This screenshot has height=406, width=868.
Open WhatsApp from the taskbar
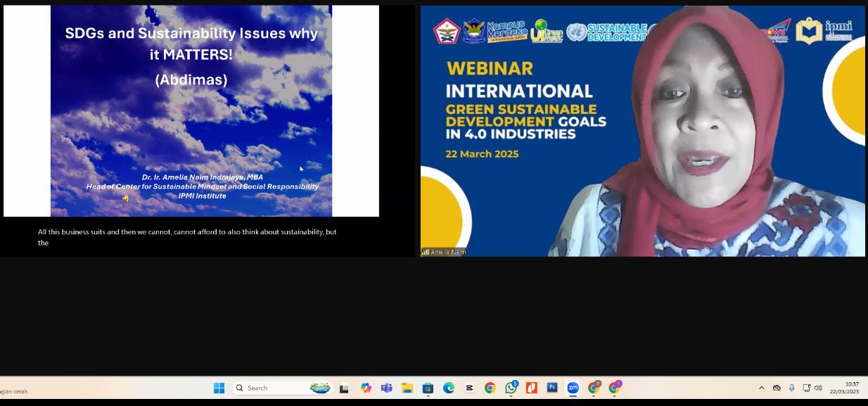coord(511,388)
